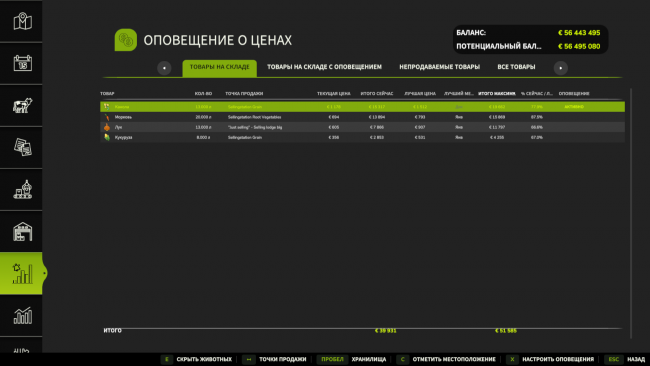
Task: Open Товары на складе с оповещением tab
Action: click(324, 67)
